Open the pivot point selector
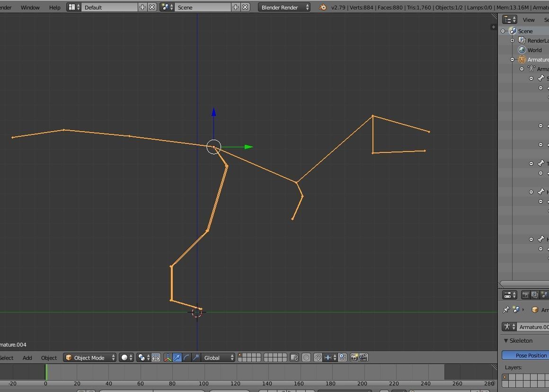The width and height of the screenshot is (549, 392). pyautogui.click(x=143, y=357)
